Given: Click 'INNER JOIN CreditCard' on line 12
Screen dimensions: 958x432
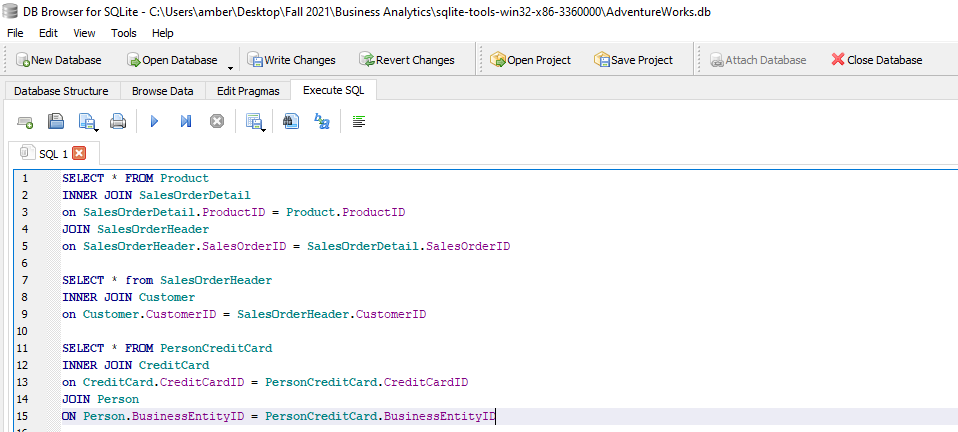Looking at the screenshot, I should tap(135, 365).
